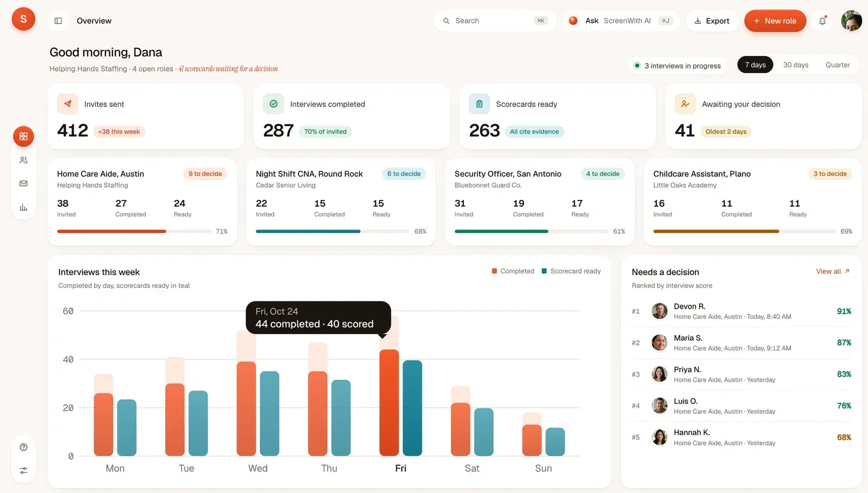Open Maria S. candidate row
This screenshot has height=493, width=868.
[741, 343]
